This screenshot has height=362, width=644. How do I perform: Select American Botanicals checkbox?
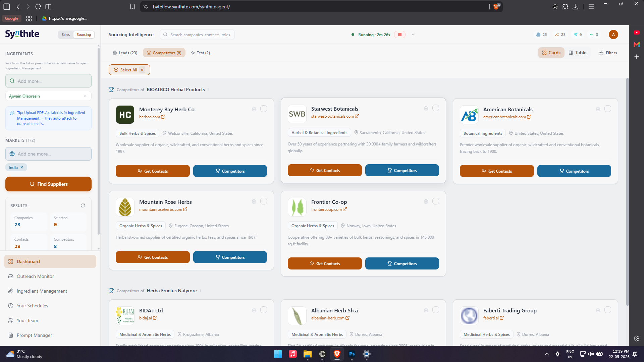(608, 109)
